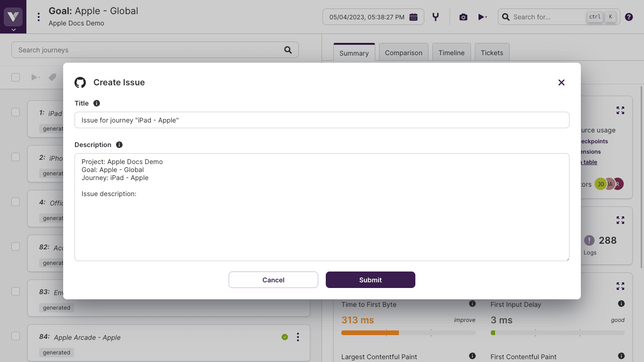Open the help question mark icon
644x362 pixels.
(x=629, y=17)
